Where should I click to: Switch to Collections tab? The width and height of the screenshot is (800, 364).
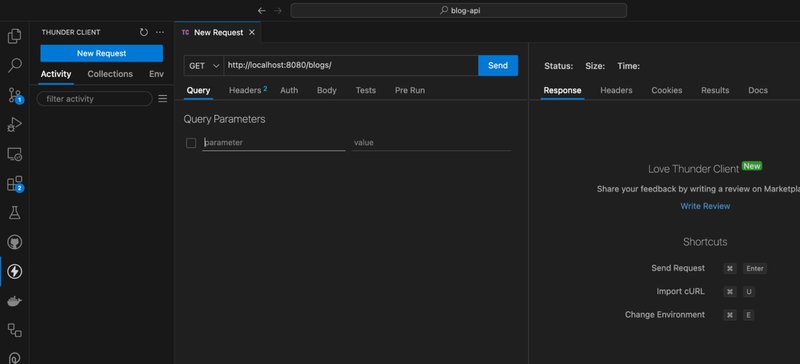click(x=110, y=74)
